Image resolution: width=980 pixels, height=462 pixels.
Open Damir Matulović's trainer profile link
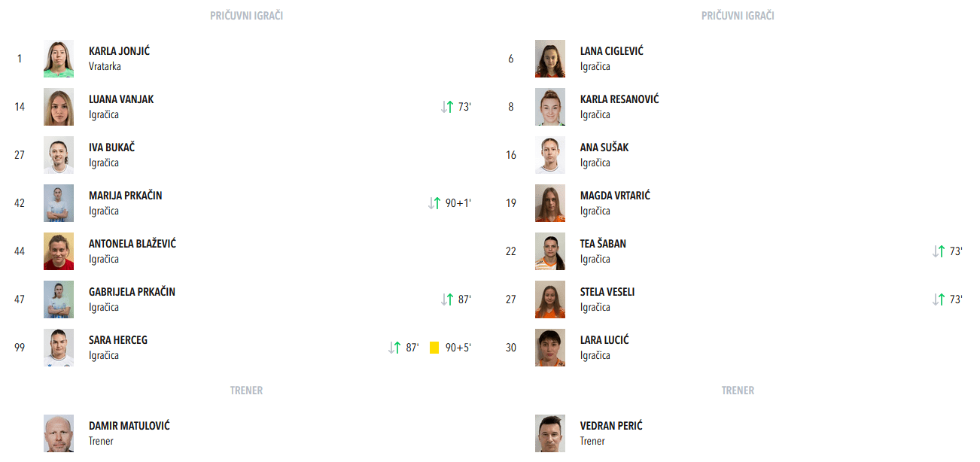(129, 426)
